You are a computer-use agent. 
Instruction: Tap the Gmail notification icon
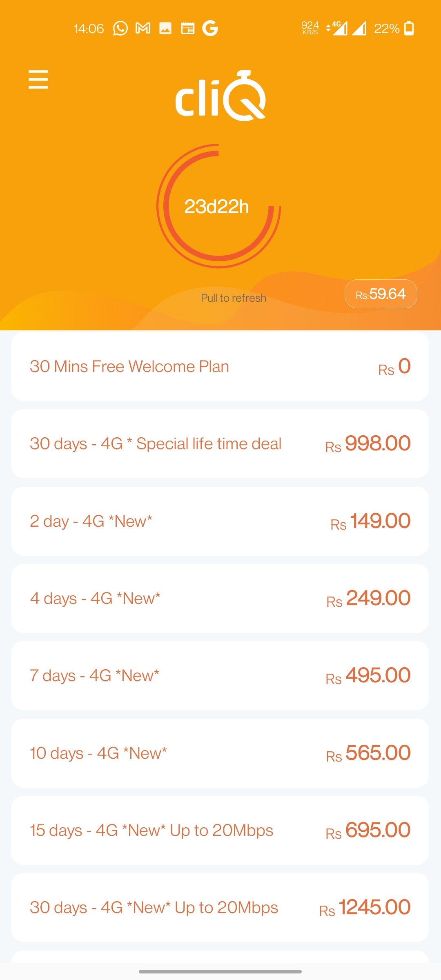pyautogui.click(x=143, y=28)
